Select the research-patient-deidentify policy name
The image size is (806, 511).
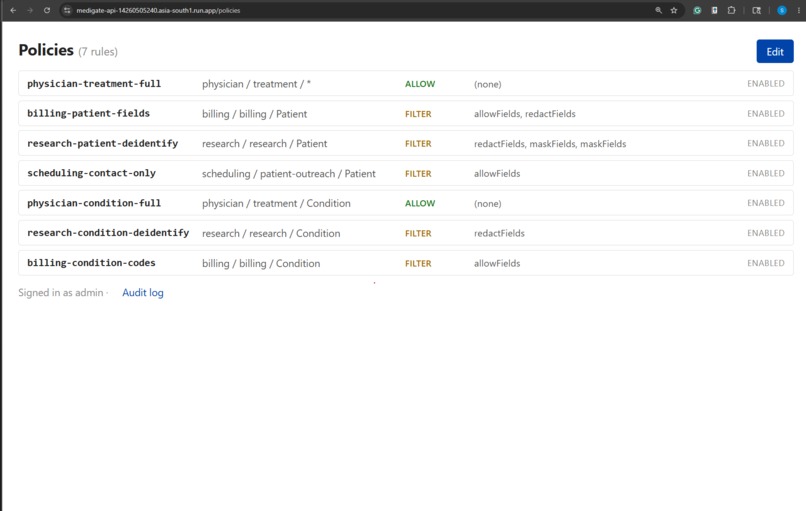coord(103,143)
